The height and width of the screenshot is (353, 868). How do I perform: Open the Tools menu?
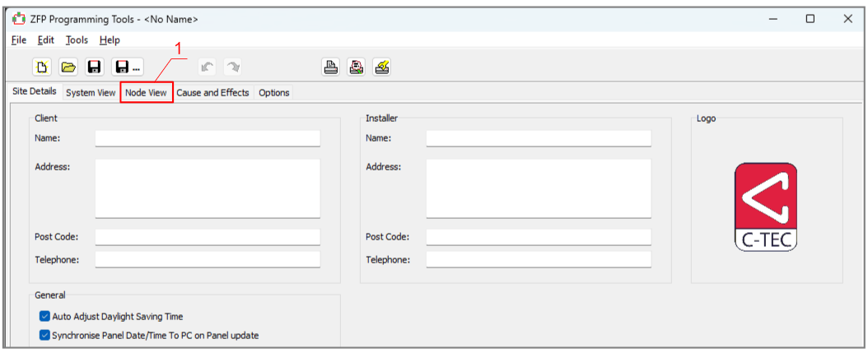pyautogui.click(x=77, y=39)
